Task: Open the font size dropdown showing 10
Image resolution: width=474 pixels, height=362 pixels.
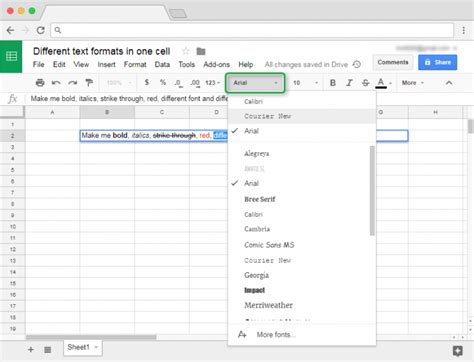Action: point(305,83)
